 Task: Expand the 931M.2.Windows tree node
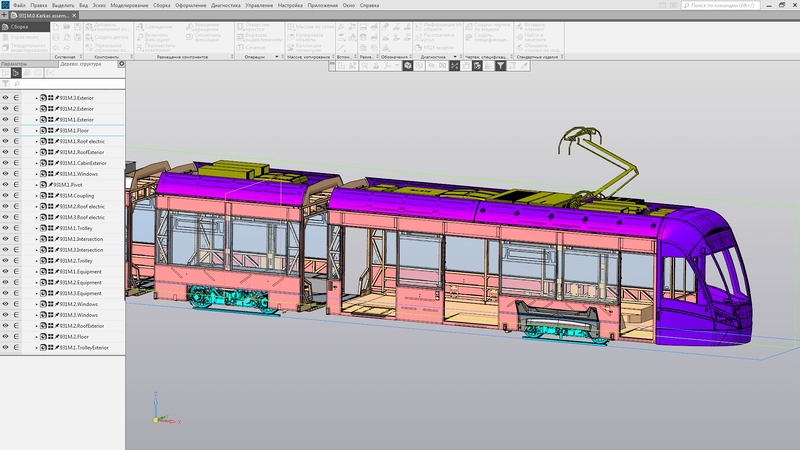(x=36, y=304)
